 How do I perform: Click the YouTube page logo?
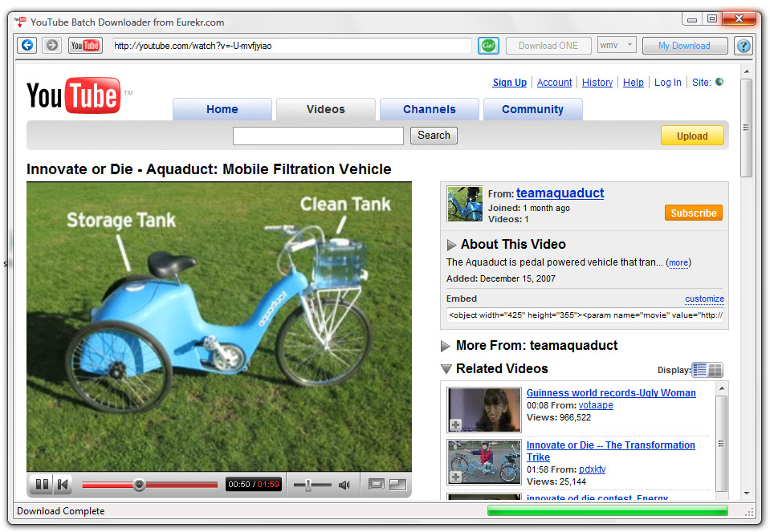click(74, 95)
